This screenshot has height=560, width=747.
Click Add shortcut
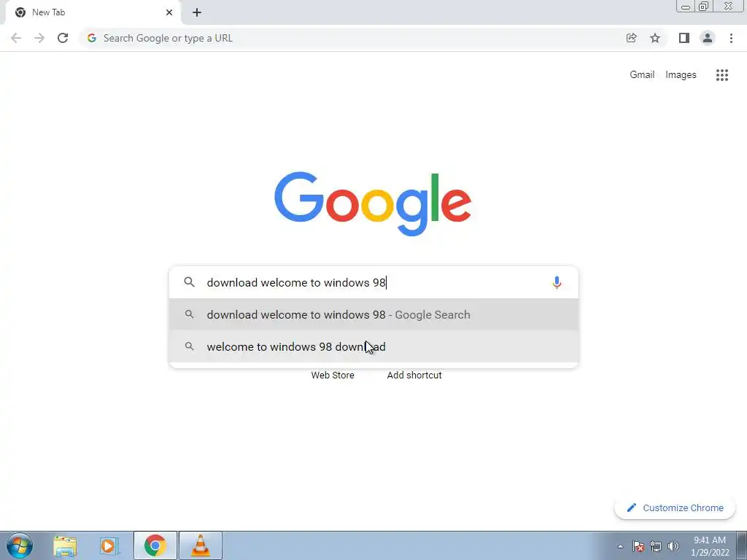pyautogui.click(x=414, y=376)
